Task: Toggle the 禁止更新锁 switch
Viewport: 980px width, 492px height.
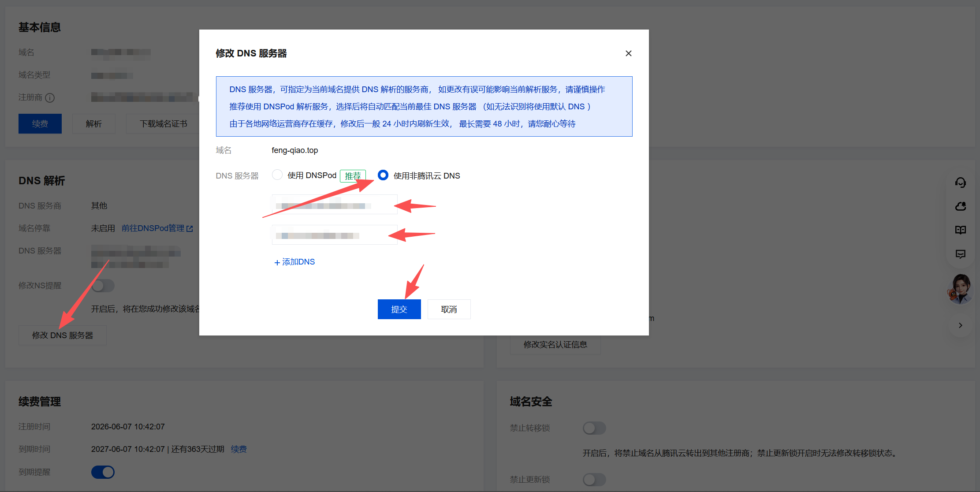Action: click(x=594, y=480)
